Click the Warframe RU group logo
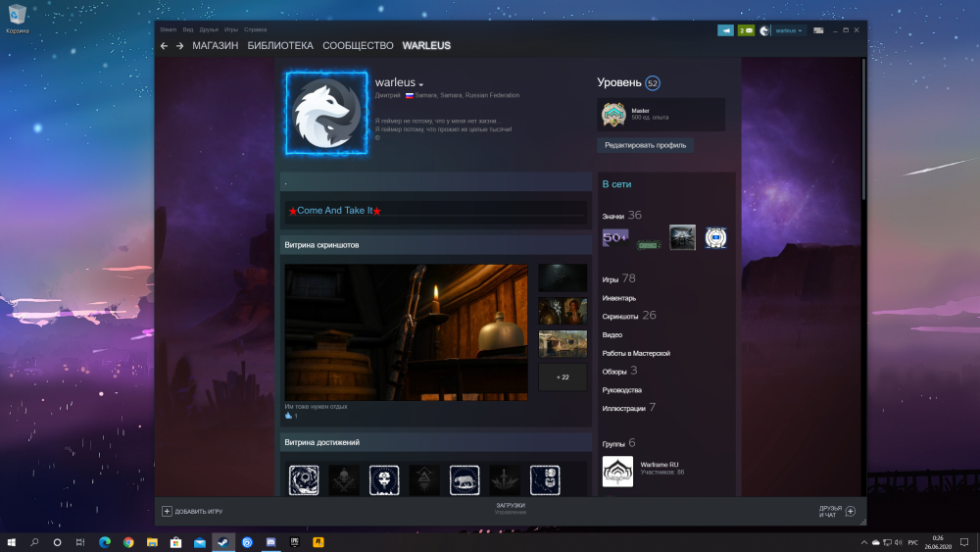This screenshot has height=552, width=980. click(617, 472)
